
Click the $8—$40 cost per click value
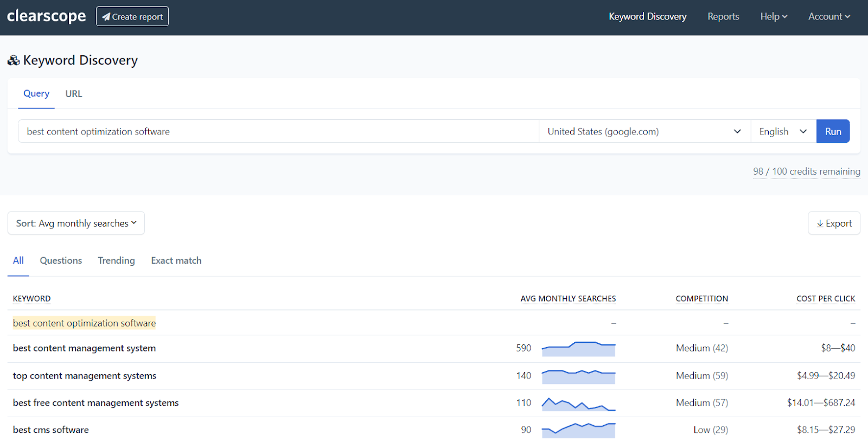(x=838, y=348)
